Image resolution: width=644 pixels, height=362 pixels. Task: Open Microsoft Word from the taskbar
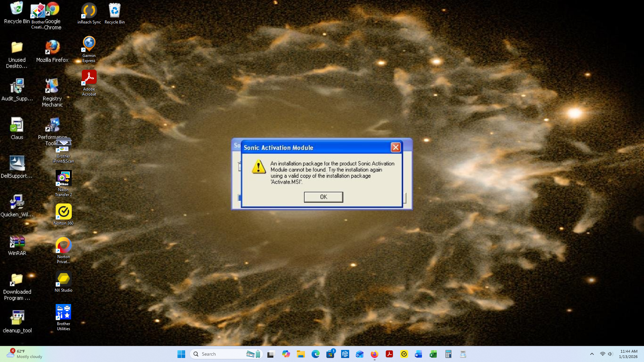418,354
